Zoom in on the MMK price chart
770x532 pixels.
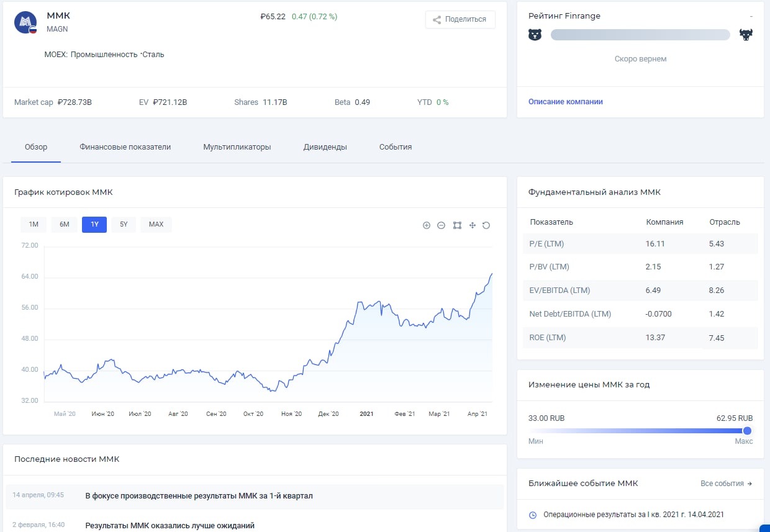[x=427, y=225]
